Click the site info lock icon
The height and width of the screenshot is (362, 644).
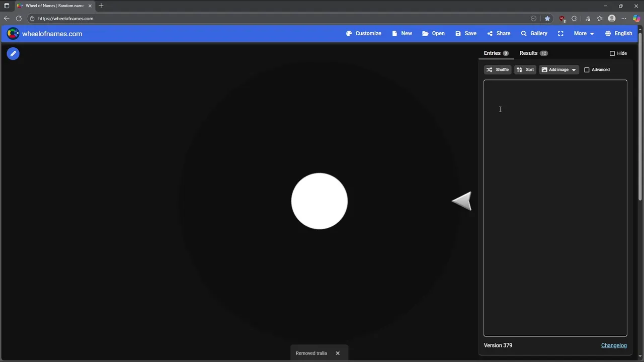[32, 19]
